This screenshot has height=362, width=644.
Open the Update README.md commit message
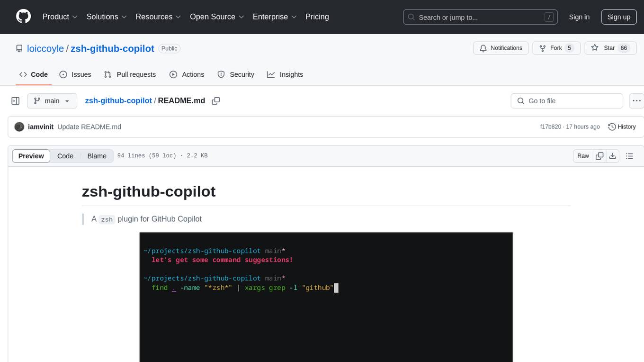coord(89,127)
